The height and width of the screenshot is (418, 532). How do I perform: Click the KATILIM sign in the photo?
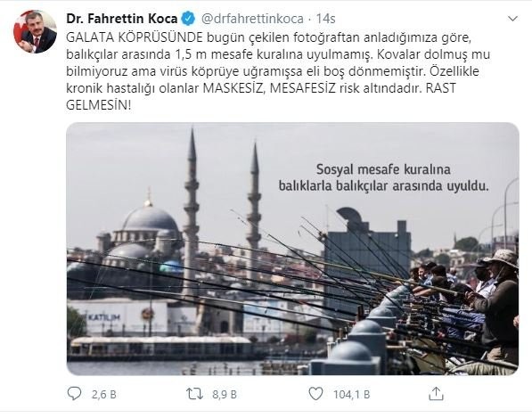[x=104, y=317]
